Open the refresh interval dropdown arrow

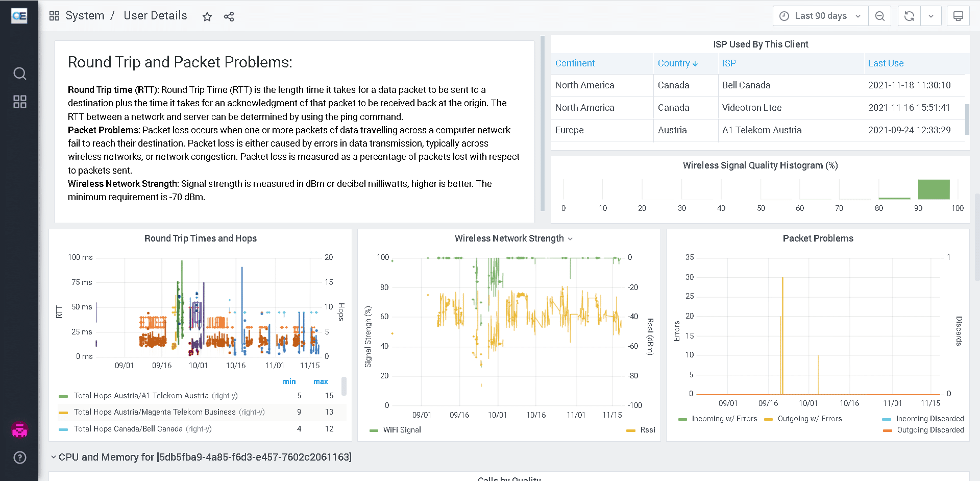coord(931,16)
